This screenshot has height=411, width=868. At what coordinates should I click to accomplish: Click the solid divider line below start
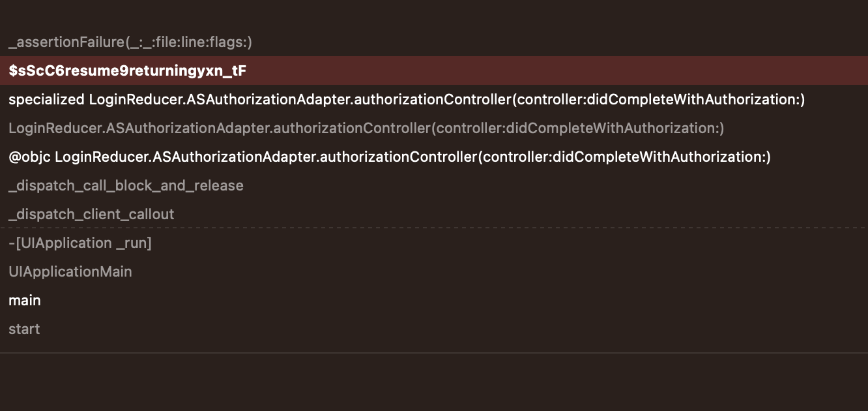[x=434, y=353]
